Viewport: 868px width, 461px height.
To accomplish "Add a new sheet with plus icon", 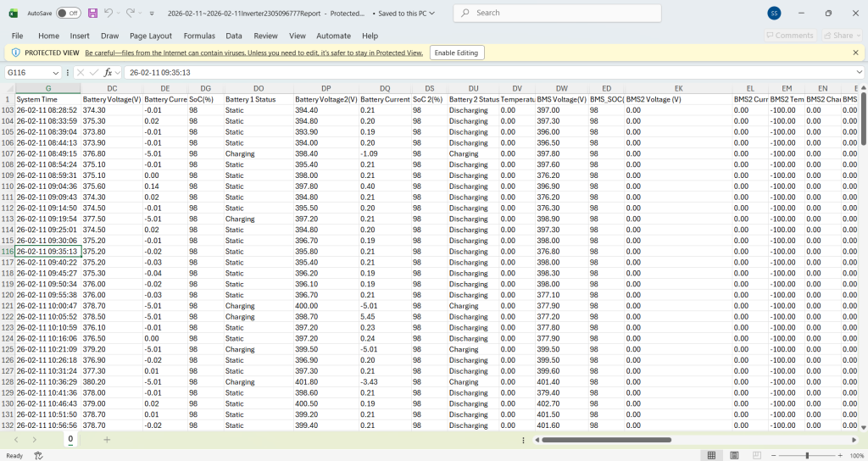I will (x=107, y=440).
